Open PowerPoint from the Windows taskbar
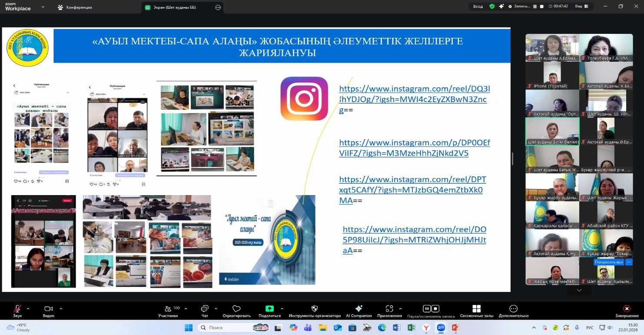This screenshot has height=335, width=644. point(455,328)
